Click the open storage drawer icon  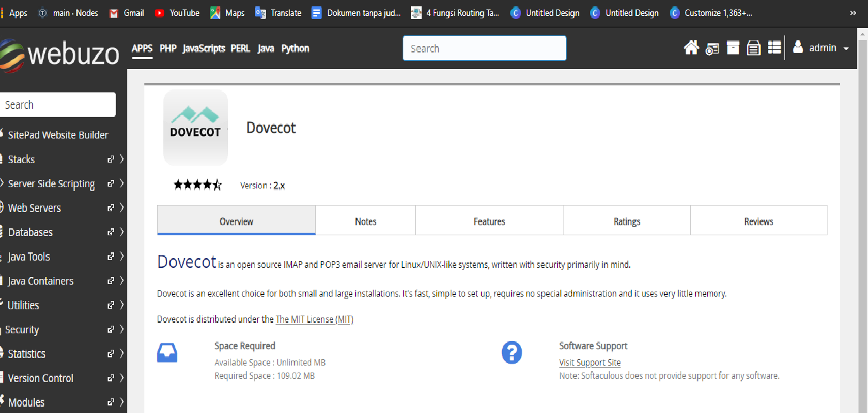[753, 48]
